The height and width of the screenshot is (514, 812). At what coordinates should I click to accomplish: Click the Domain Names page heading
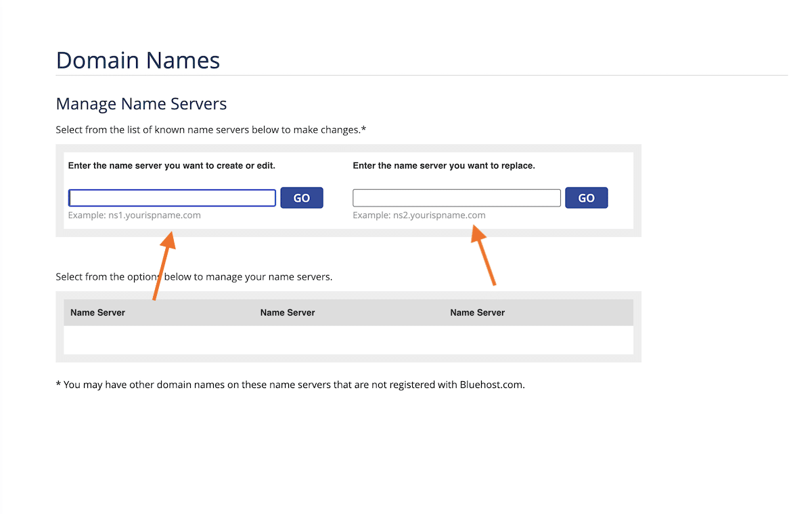[138, 60]
